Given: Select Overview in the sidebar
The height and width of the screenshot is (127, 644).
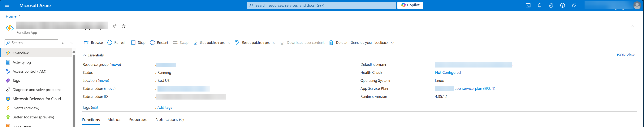Looking at the screenshot, I should [36, 53].
